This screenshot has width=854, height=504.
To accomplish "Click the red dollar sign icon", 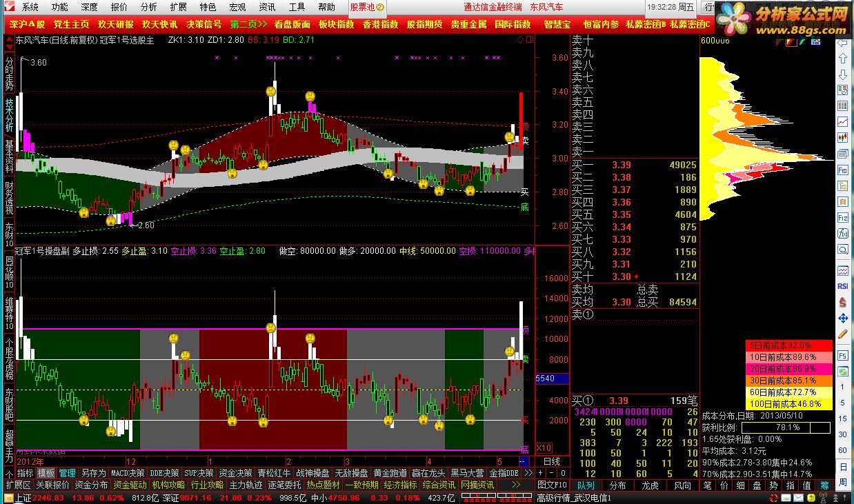I will click(x=842, y=302).
